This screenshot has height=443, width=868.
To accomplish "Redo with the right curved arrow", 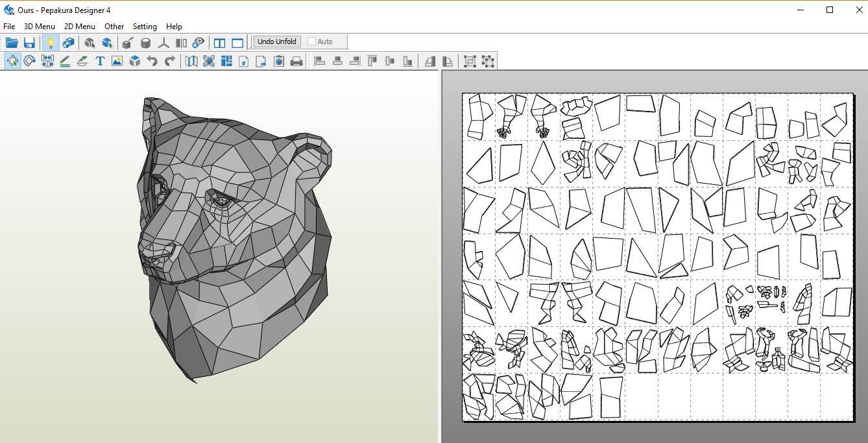I will [x=170, y=61].
